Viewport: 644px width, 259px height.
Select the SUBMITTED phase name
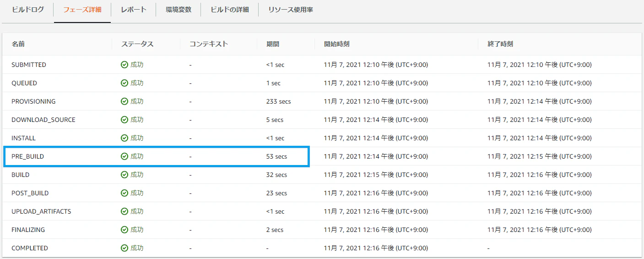click(x=29, y=65)
